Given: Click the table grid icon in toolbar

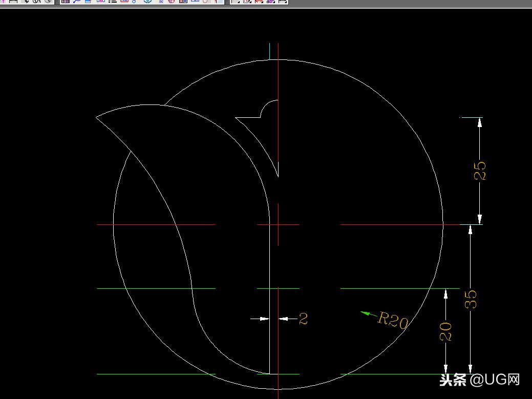Looking at the screenshot, I should tap(65, 2).
